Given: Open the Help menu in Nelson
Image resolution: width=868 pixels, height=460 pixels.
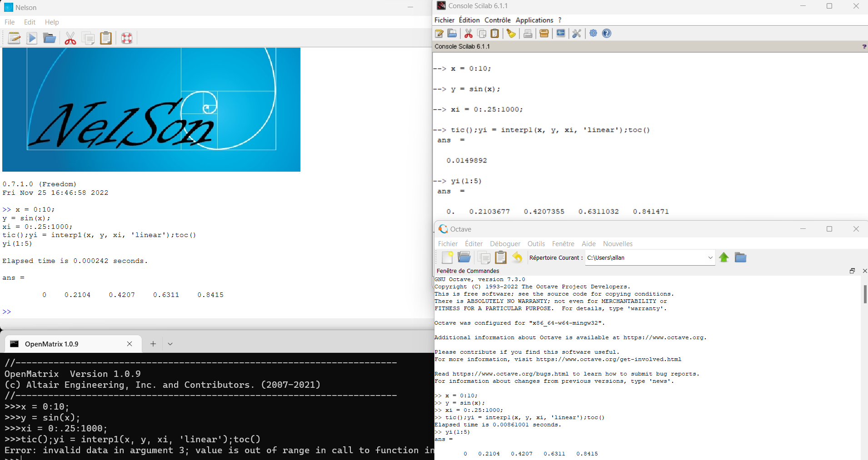Looking at the screenshot, I should (52, 22).
